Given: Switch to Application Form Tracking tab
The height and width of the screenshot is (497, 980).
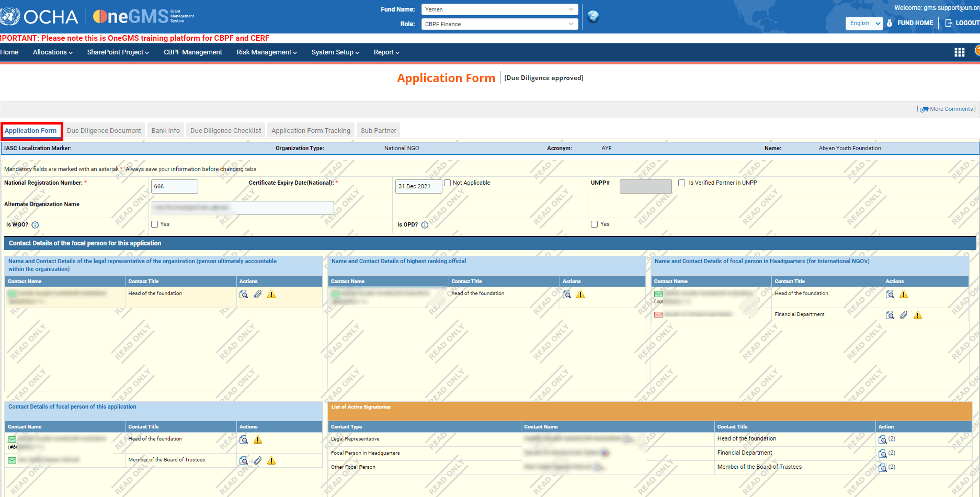Looking at the screenshot, I should click(311, 131).
